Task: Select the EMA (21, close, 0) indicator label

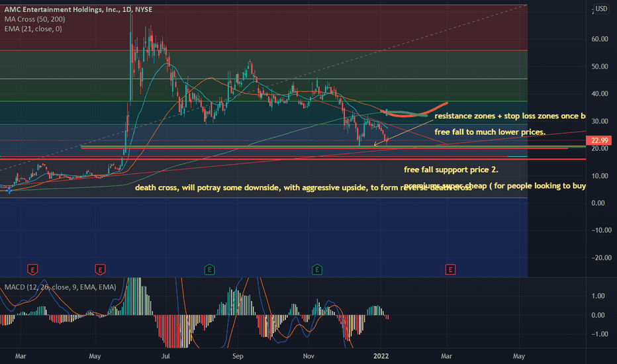Action: (x=33, y=28)
